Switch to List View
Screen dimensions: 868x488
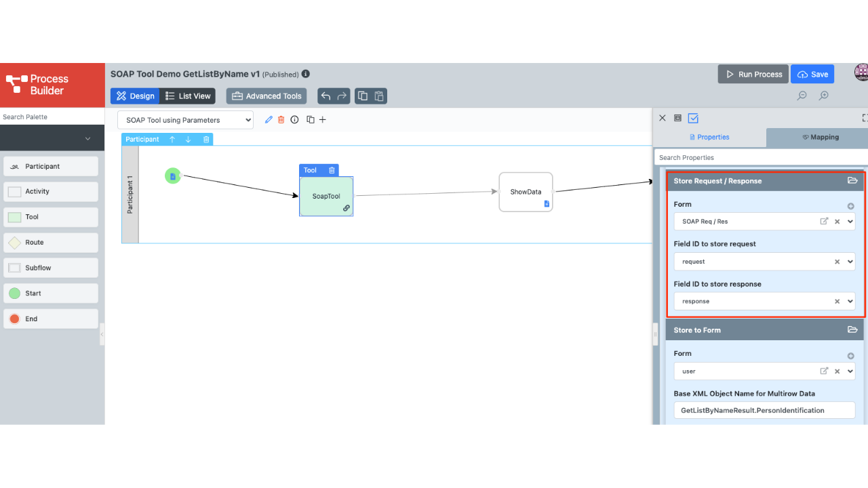(189, 96)
